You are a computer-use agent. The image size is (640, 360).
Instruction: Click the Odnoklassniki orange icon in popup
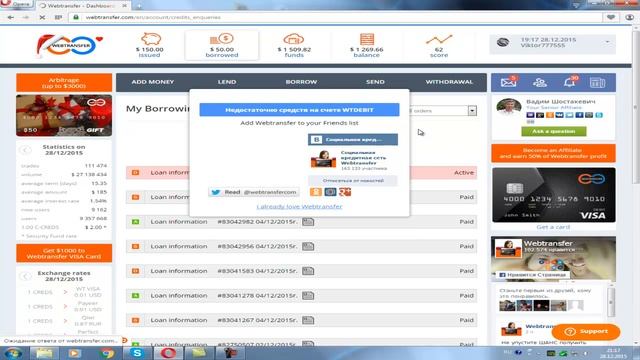coord(316,192)
